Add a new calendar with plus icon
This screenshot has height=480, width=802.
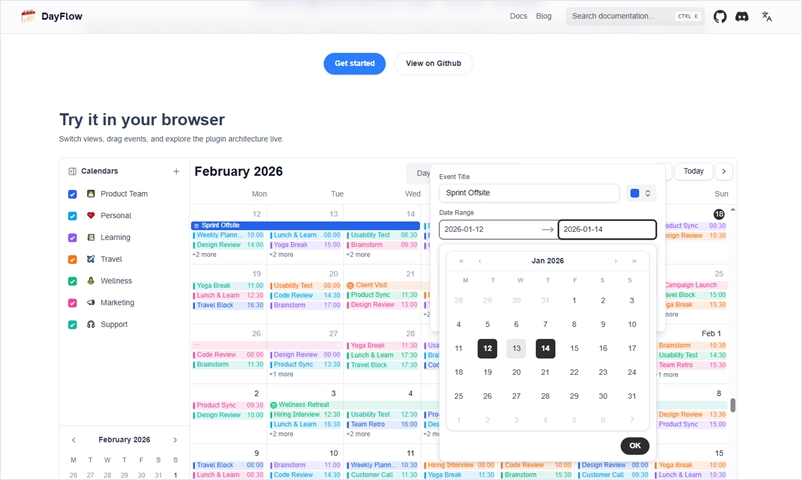pos(176,171)
